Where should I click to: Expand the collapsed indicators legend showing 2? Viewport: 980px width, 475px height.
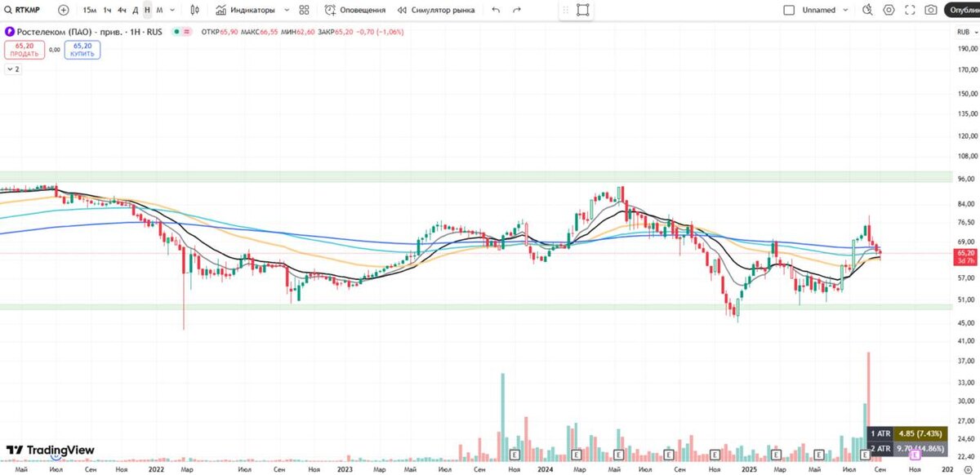click(13, 69)
